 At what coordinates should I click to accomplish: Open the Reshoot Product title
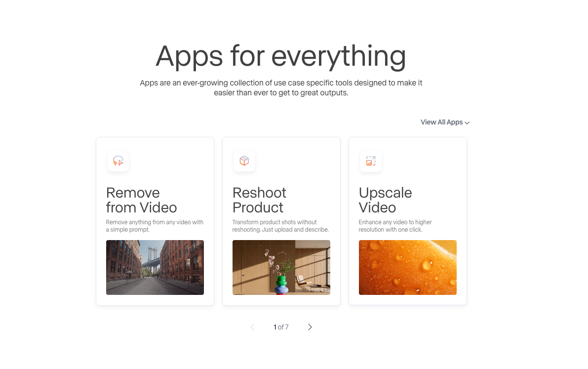(x=259, y=200)
